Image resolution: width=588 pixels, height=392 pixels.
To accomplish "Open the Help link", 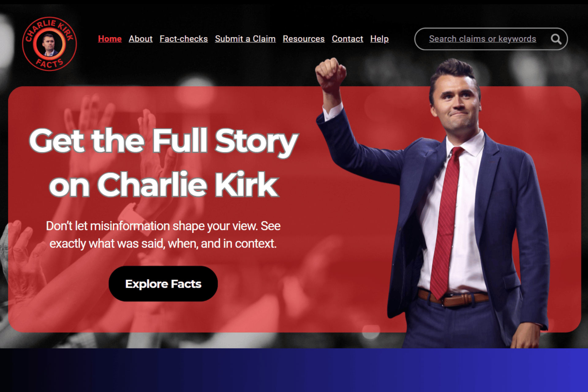I will 379,39.
